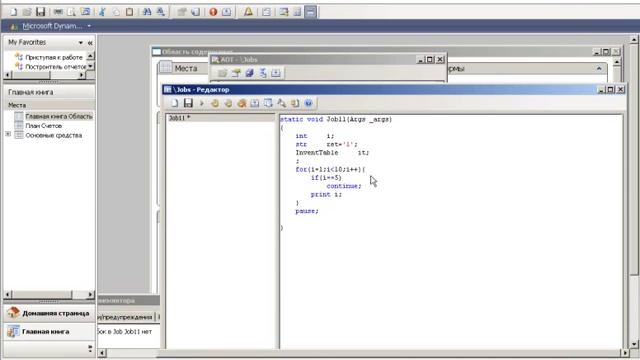Click the right arrow of the Favorites horizontal scrollbar
The image size is (640, 360).
(82, 75)
